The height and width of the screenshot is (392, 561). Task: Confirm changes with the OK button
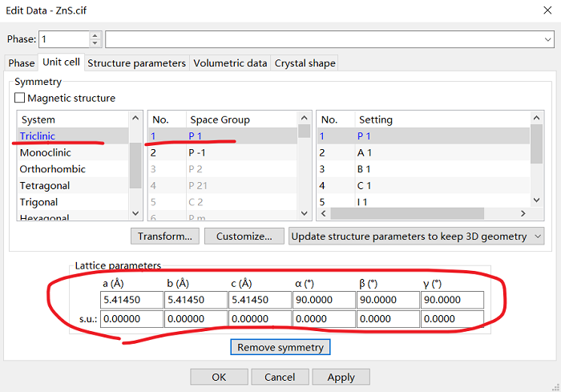click(219, 377)
